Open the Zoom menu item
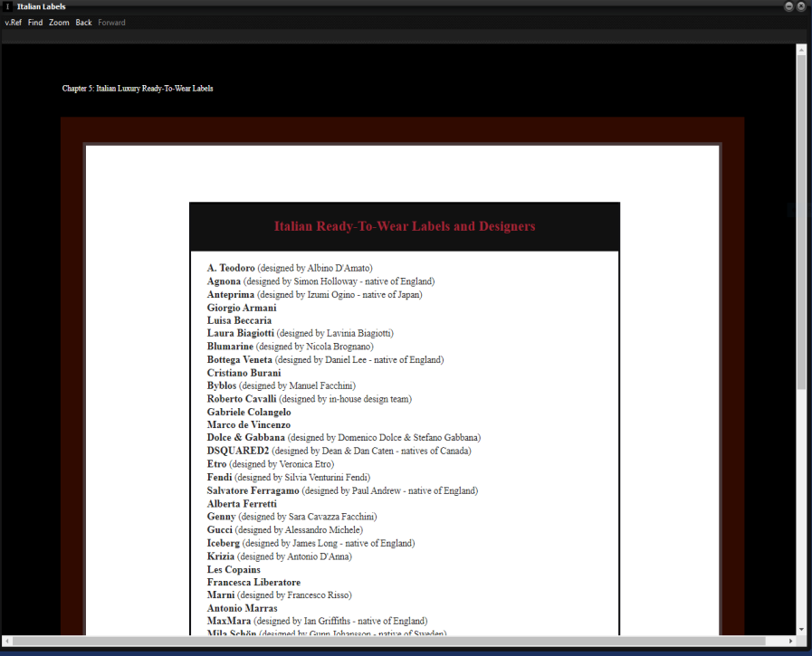The height and width of the screenshot is (656, 812). (x=59, y=23)
